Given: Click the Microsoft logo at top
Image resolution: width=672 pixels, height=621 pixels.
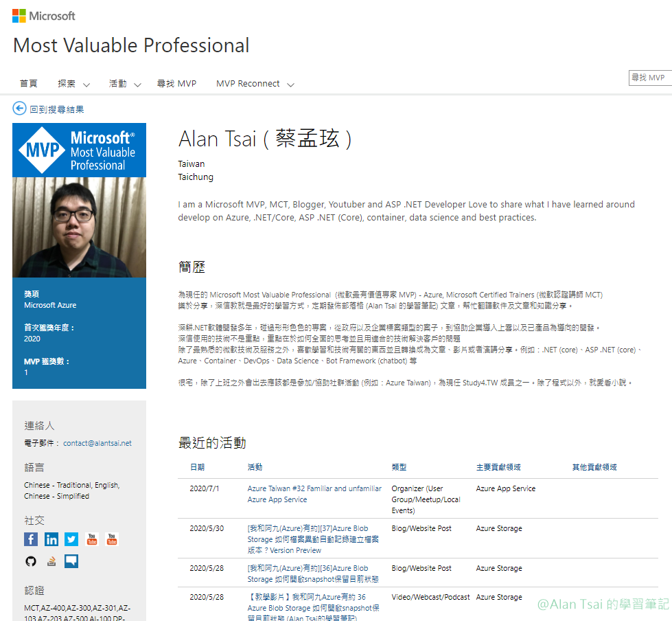Looking at the screenshot, I should [44, 16].
